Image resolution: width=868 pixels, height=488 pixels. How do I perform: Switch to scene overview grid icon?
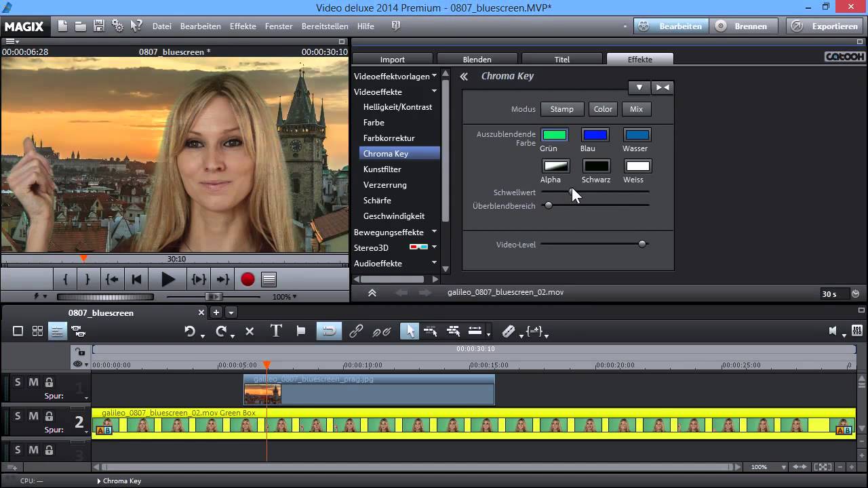(x=38, y=331)
